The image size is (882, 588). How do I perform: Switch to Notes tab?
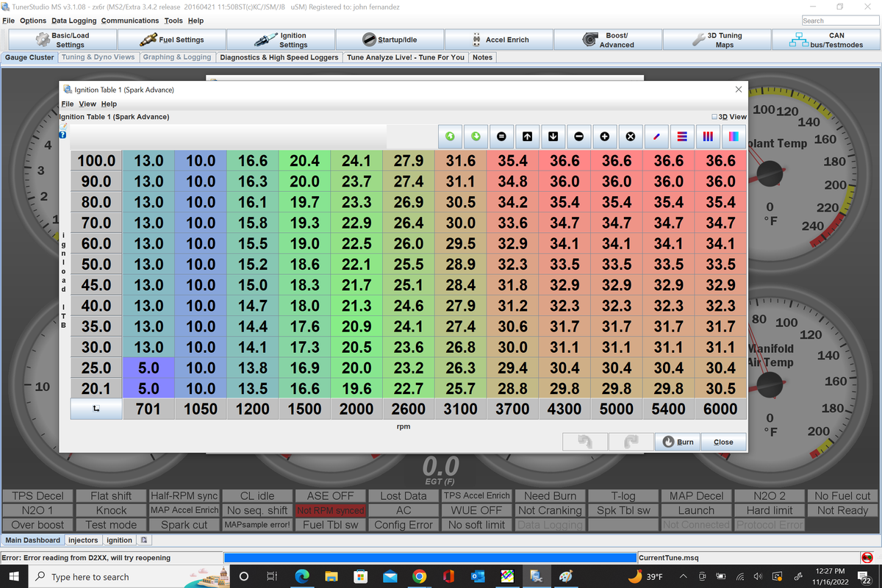click(x=483, y=57)
